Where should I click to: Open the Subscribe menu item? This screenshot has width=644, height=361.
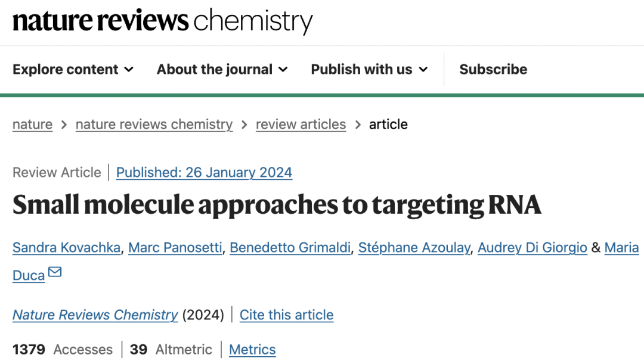(493, 70)
